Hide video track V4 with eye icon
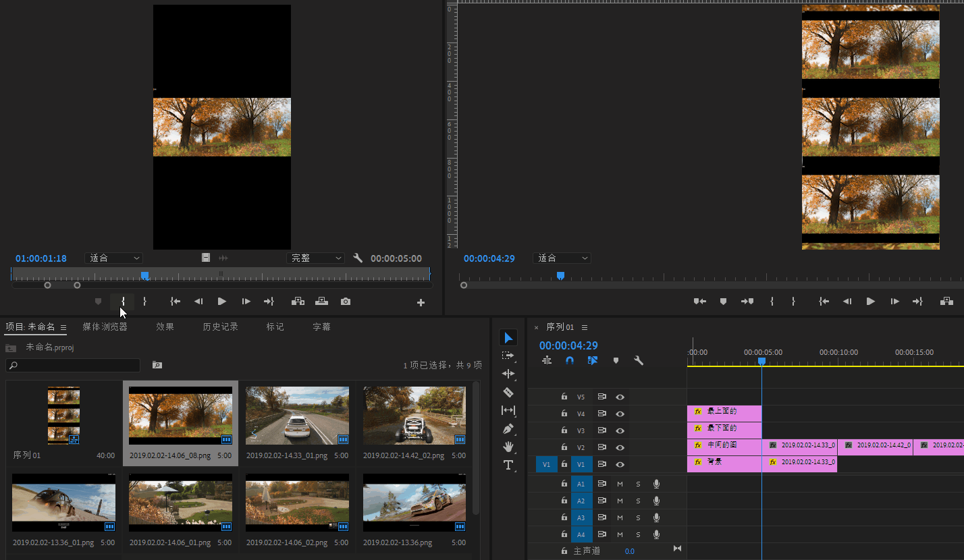964x560 pixels. [620, 414]
